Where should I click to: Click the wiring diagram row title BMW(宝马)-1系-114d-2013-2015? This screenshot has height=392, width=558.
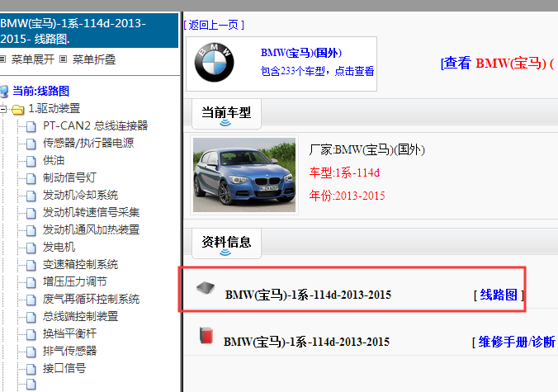point(308,295)
